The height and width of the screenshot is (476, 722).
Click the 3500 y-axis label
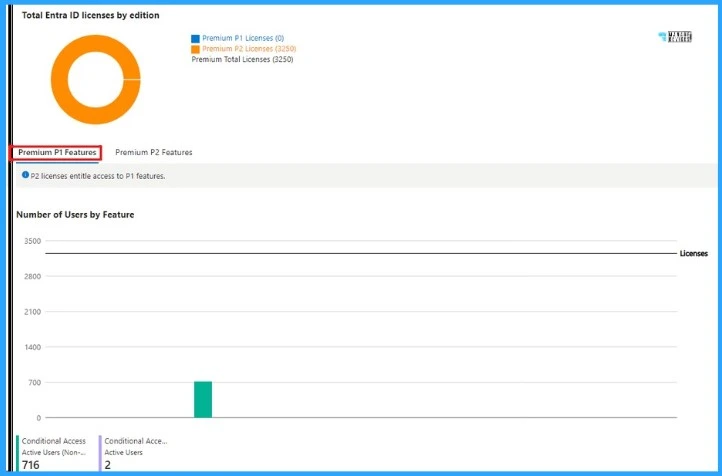click(x=32, y=241)
